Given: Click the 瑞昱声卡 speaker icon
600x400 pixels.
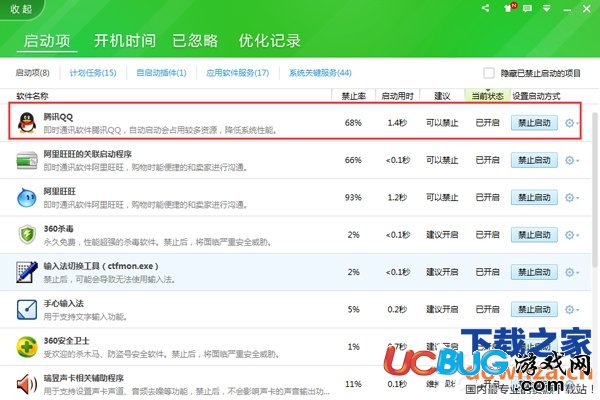Looking at the screenshot, I should [x=27, y=384].
